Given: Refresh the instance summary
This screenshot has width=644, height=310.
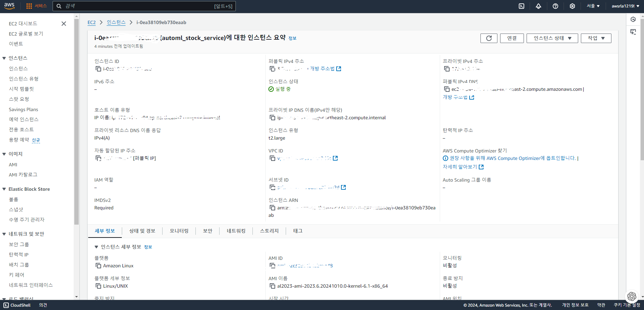Looking at the screenshot, I should (489, 38).
